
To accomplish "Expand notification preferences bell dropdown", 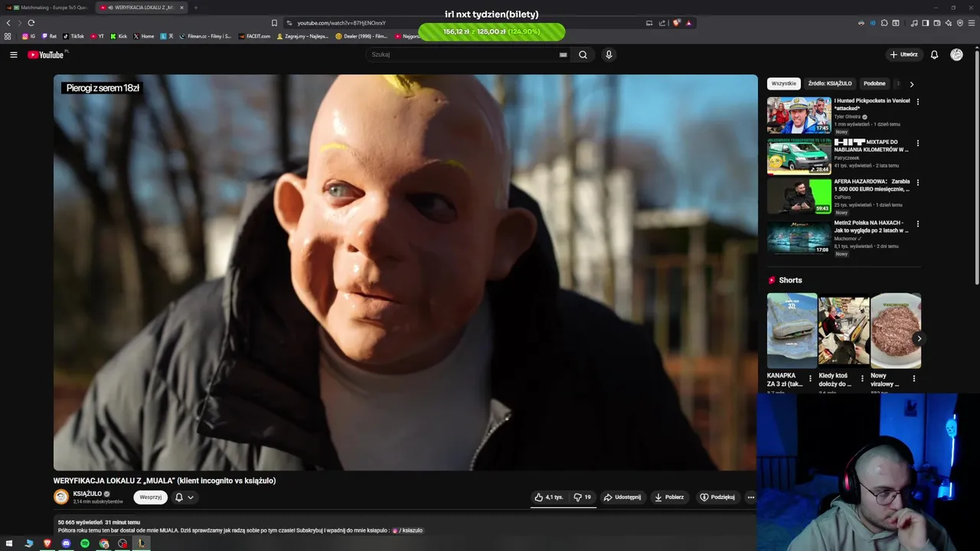I will (184, 497).
